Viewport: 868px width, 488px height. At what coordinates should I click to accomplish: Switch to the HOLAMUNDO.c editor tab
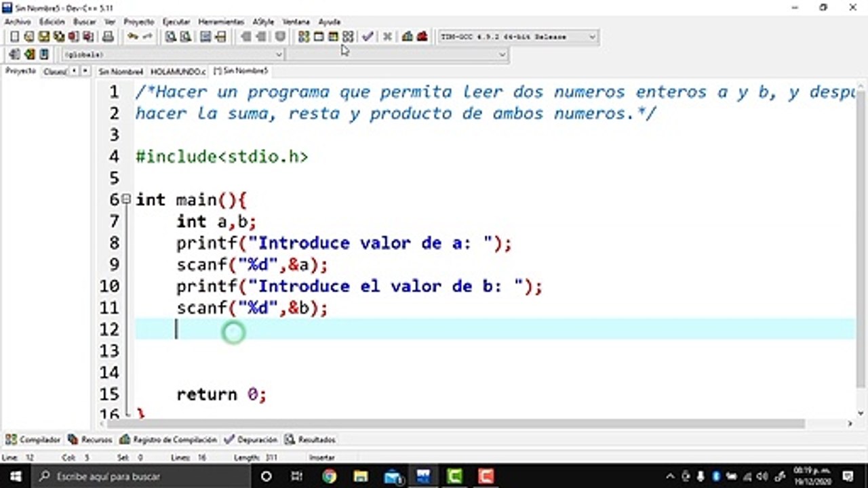(178, 71)
